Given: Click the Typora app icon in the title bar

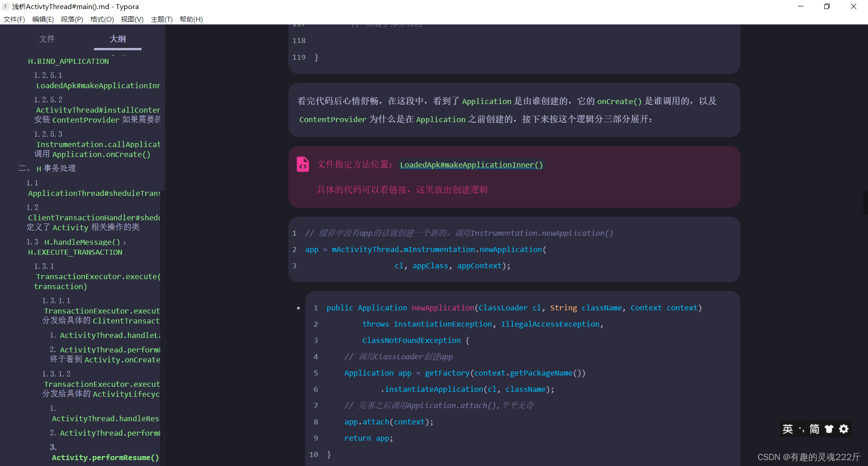Looking at the screenshot, I should [5, 6].
